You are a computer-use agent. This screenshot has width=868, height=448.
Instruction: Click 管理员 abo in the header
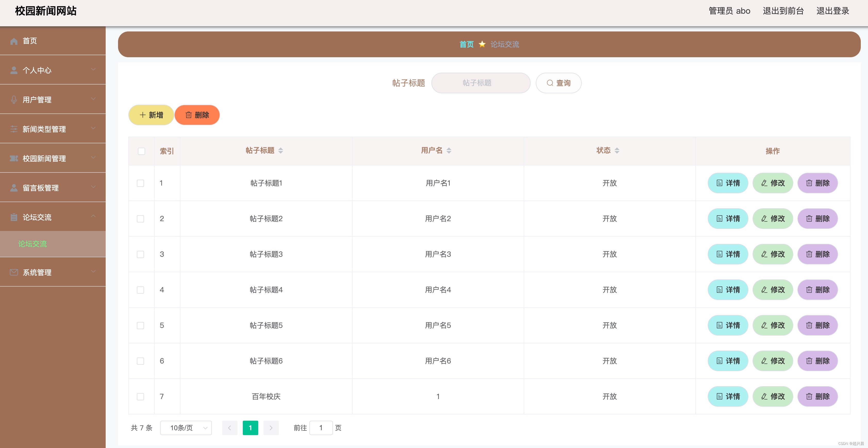pyautogui.click(x=730, y=11)
